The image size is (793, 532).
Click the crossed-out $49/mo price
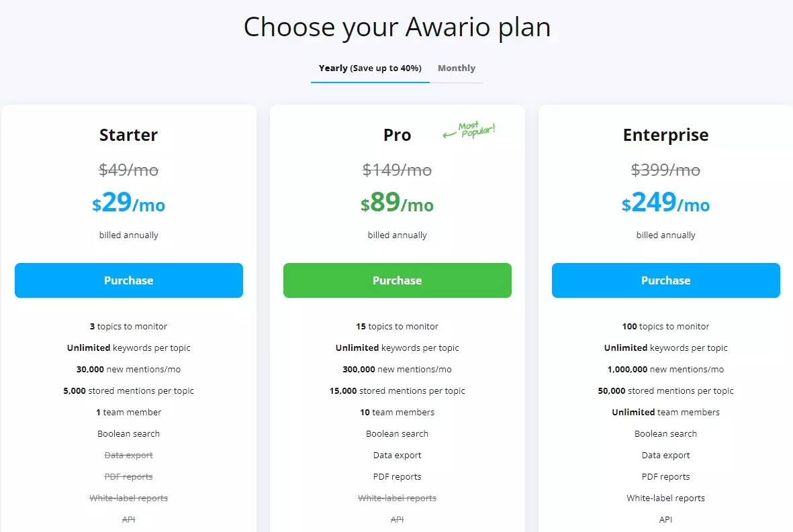tap(129, 170)
